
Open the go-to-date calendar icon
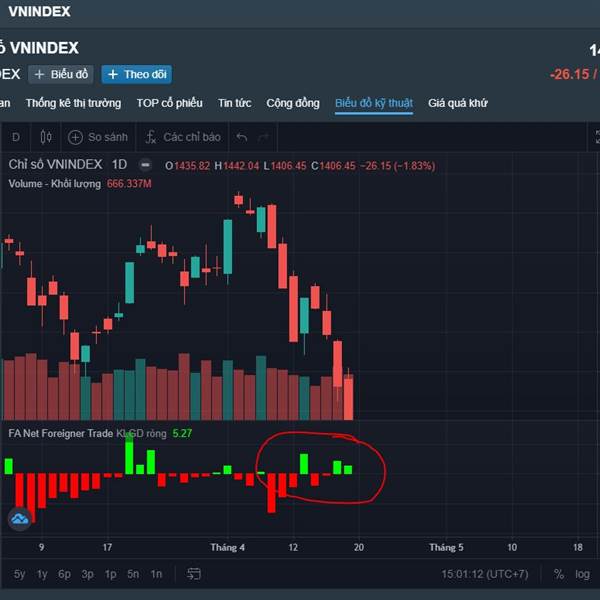pos(194,574)
